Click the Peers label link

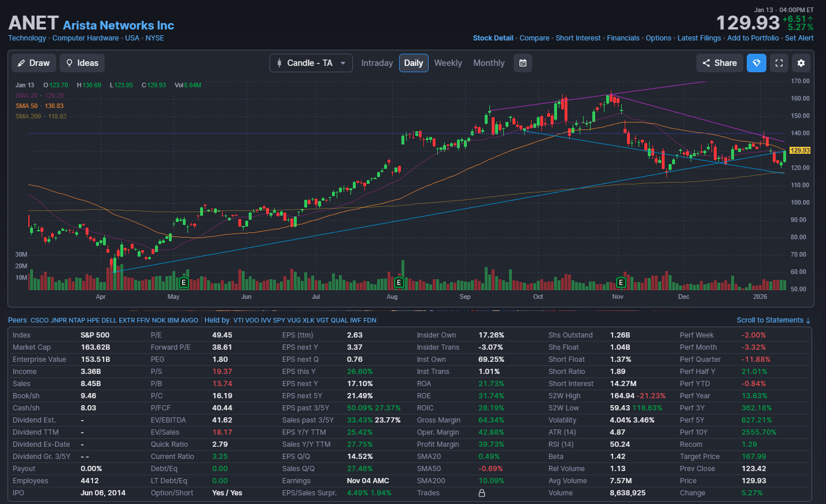click(x=17, y=320)
